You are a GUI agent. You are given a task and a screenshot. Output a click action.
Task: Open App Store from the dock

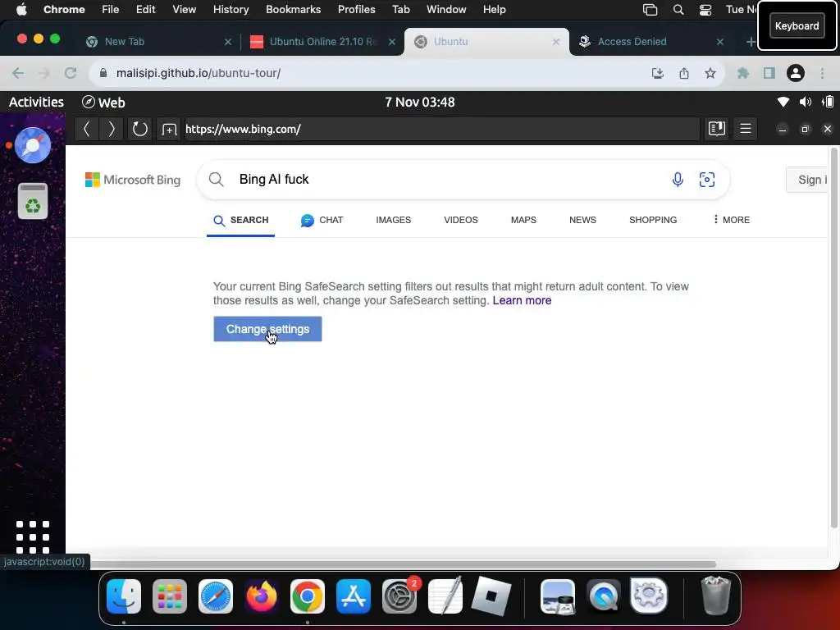tap(354, 596)
